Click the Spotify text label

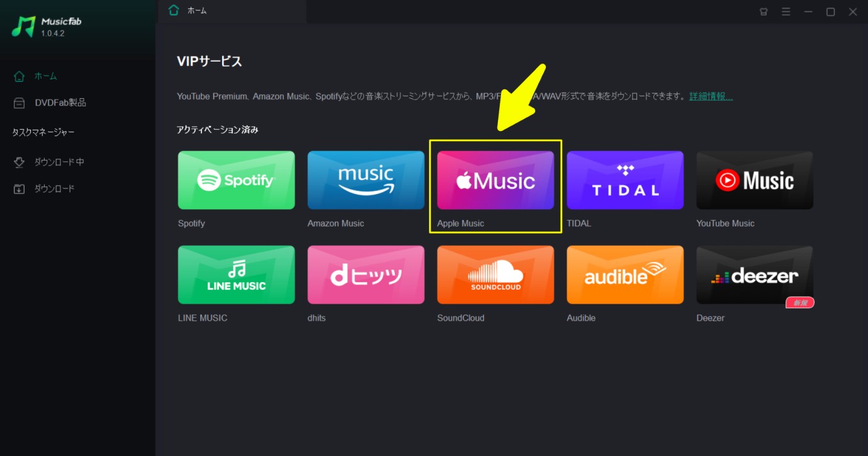click(x=191, y=224)
